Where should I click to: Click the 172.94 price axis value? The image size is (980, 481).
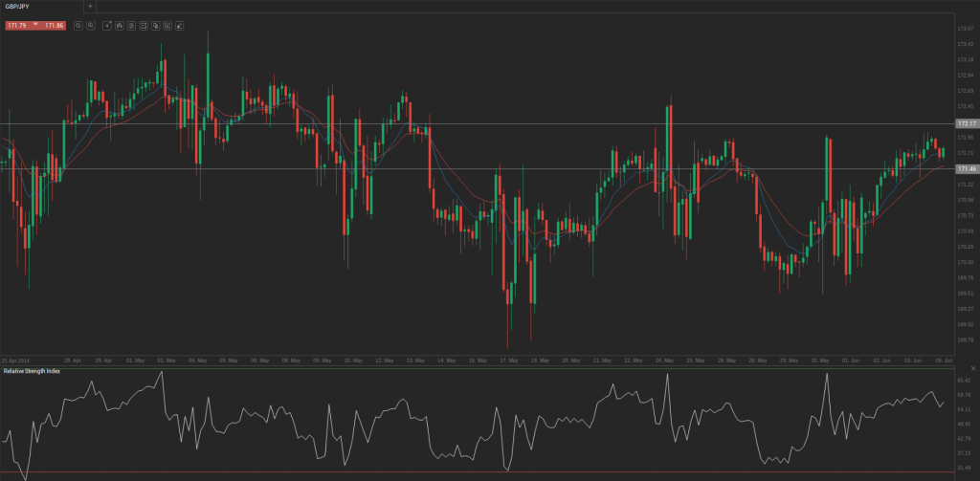(966, 75)
